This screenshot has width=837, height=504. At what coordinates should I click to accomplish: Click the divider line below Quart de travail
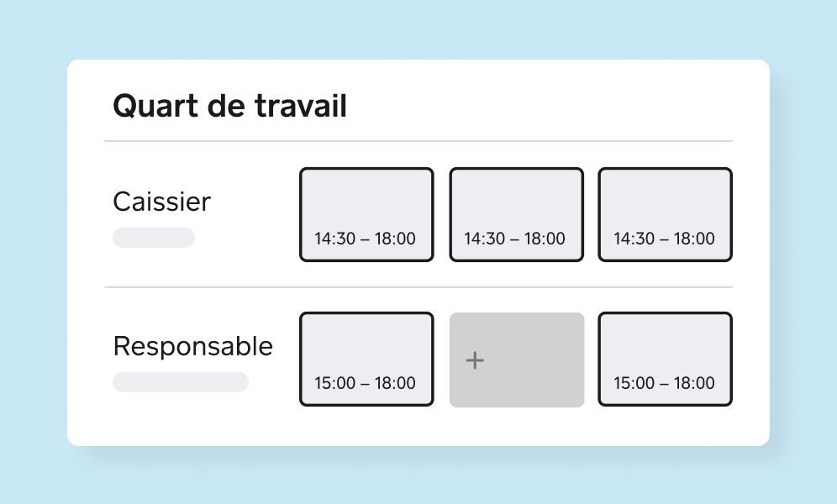click(x=418, y=141)
